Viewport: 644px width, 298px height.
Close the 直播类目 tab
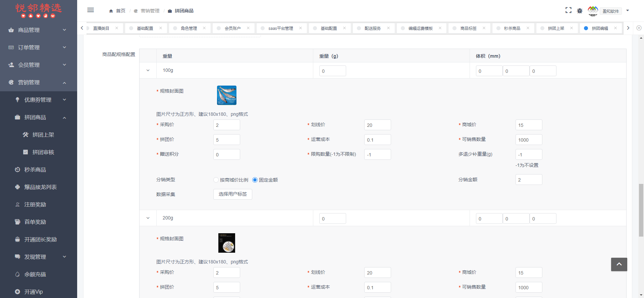click(x=117, y=28)
